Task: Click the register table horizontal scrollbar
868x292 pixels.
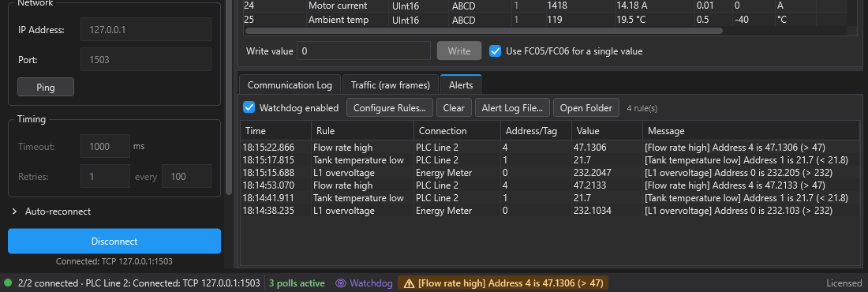Action: [x=483, y=31]
